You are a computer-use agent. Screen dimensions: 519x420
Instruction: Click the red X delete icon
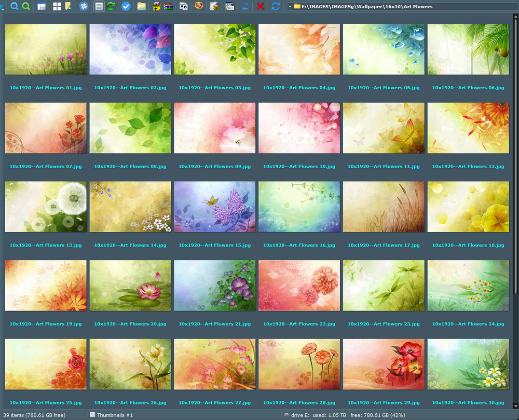pyautogui.click(x=259, y=7)
